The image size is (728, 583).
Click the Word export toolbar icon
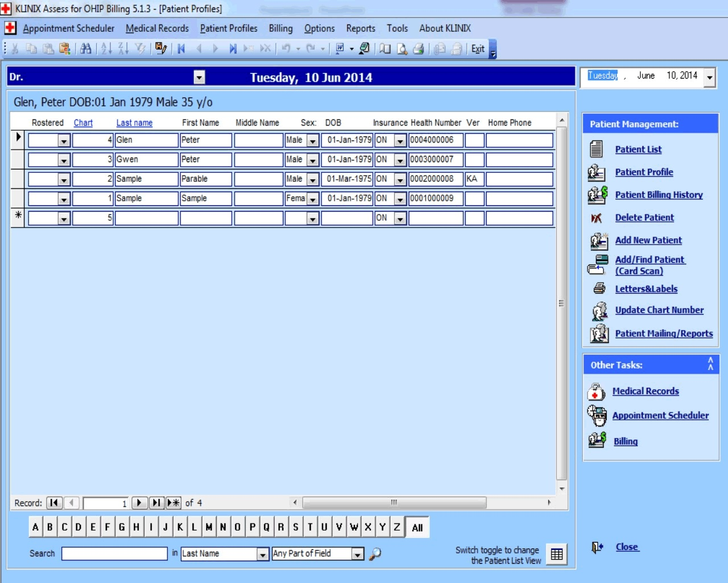340,49
